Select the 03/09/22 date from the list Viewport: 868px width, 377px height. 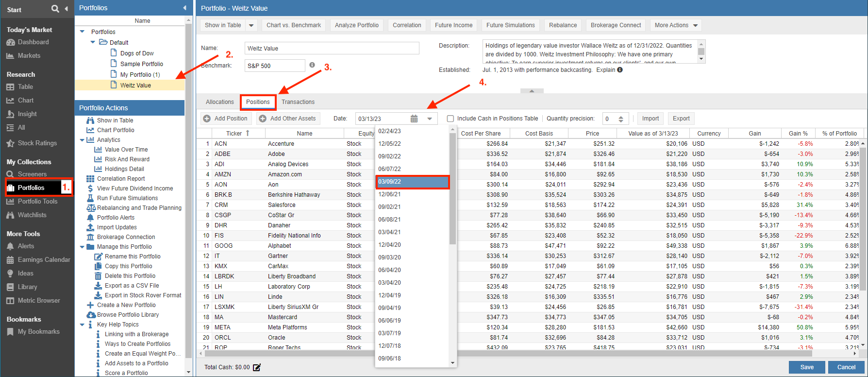[412, 182]
